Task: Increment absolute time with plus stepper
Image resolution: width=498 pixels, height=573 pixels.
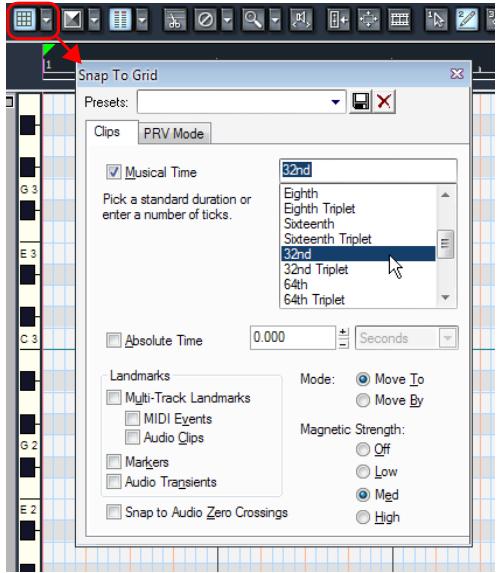Action: 343,332
